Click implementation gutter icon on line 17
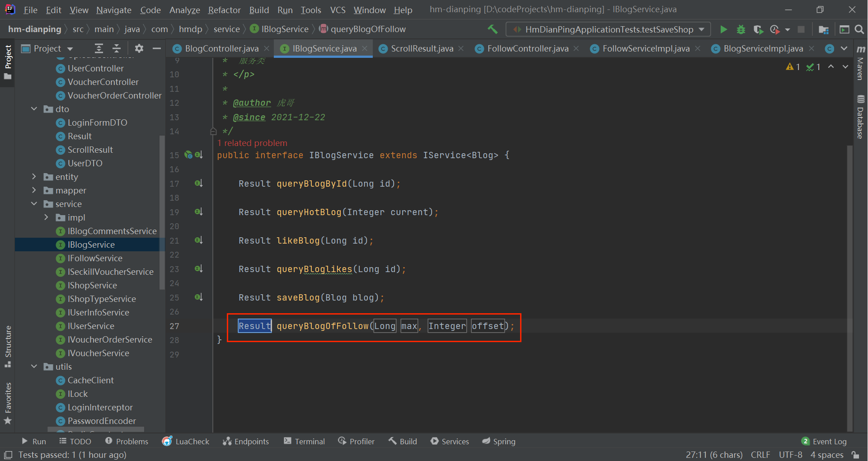Viewport: 868px width, 461px height. (199, 183)
